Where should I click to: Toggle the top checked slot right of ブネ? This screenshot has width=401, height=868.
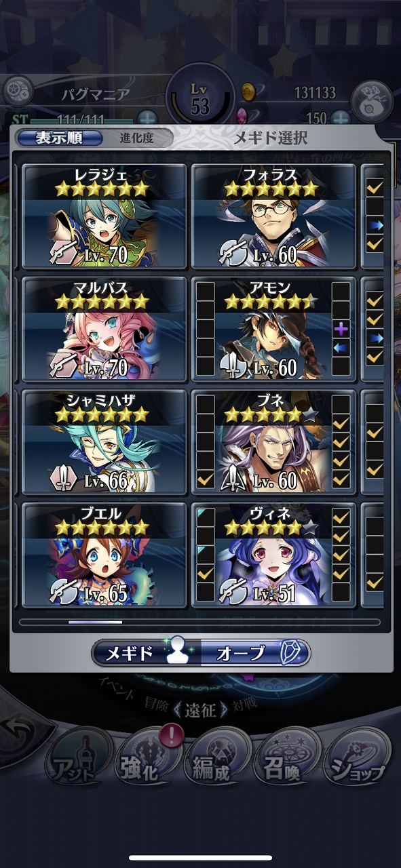[341, 424]
